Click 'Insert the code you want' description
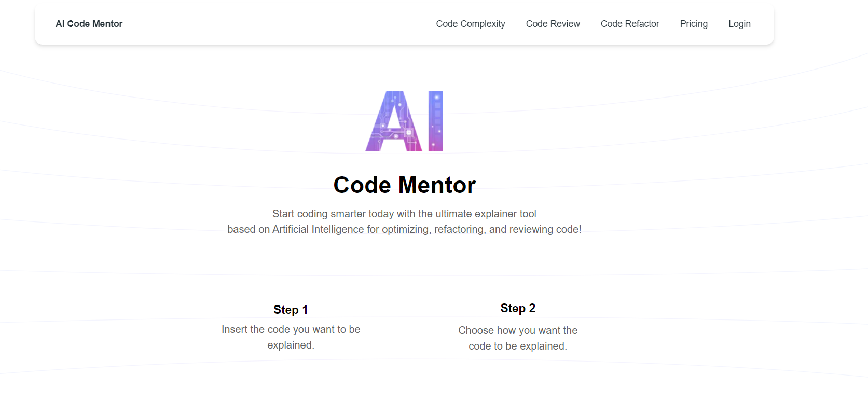This screenshot has width=868, height=403. click(278, 329)
